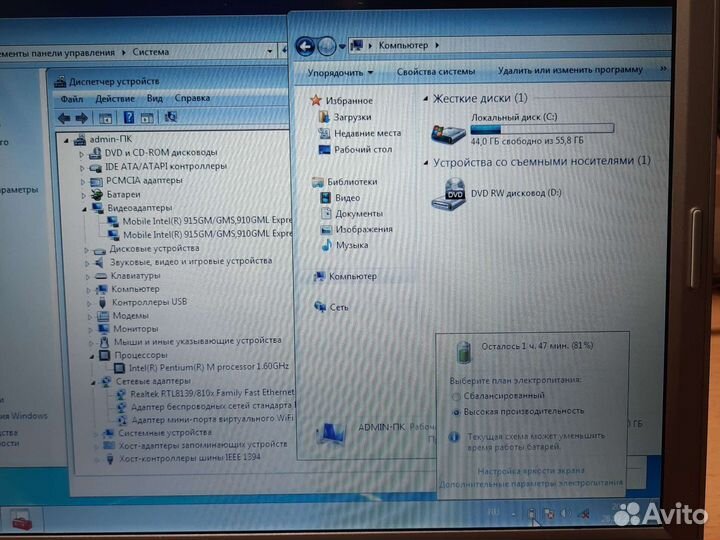Open Справка menu in Device Manager
Viewport: 720px width, 540px height.
192,98
